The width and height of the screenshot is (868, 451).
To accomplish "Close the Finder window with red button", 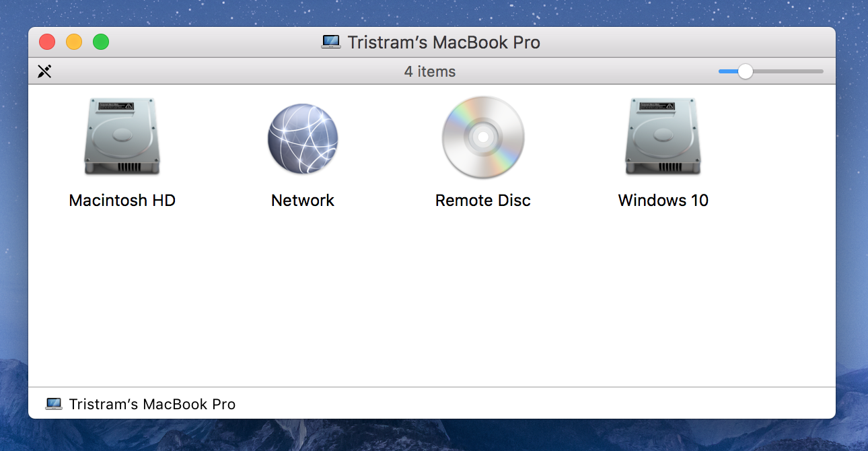I will pyautogui.click(x=47, y=42).
